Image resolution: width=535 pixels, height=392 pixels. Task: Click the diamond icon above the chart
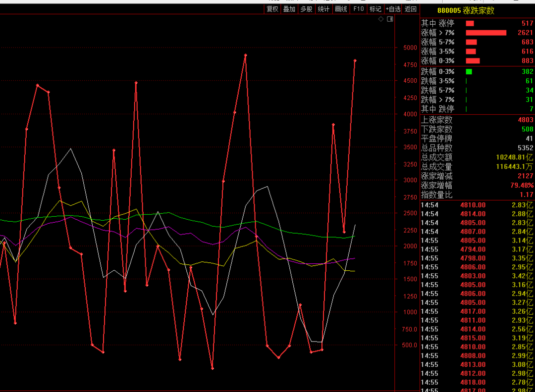(x=381, y=19)
